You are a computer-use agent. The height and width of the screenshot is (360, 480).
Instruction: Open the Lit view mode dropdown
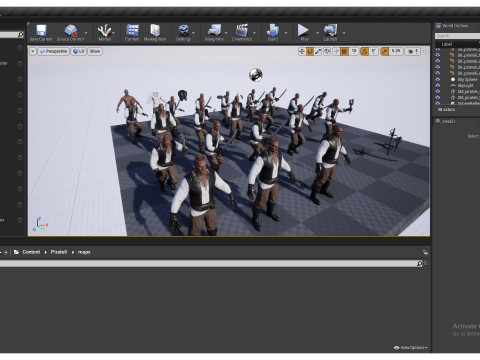(79, 51)
